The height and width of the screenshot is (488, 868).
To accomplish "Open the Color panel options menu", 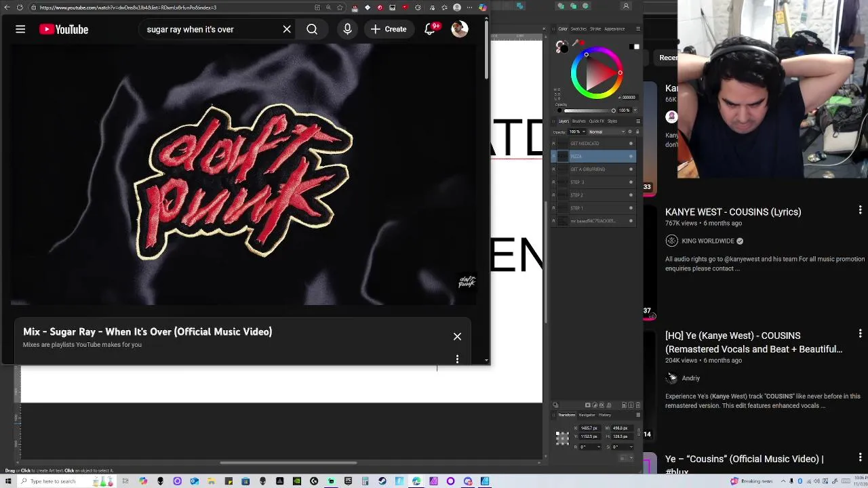I will [638, 29].
